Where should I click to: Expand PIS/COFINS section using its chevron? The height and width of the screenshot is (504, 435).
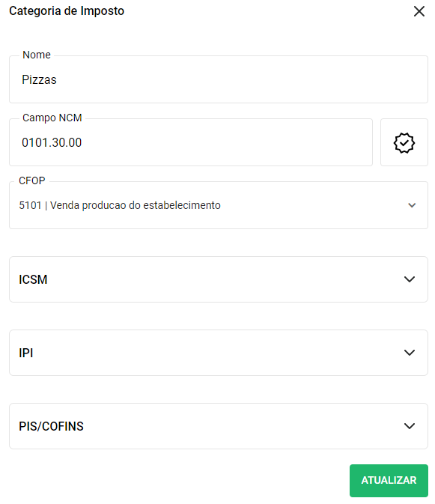coord(410,426)
